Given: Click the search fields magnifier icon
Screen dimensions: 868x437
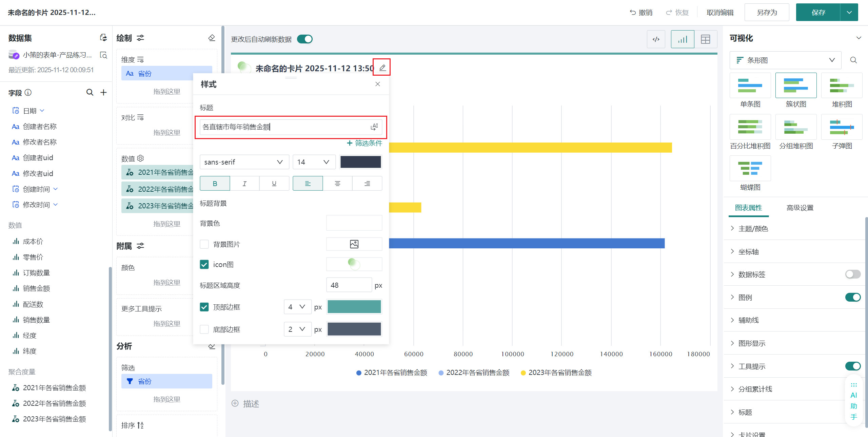Looking at the screenshot, I should (x=90, y=92).
